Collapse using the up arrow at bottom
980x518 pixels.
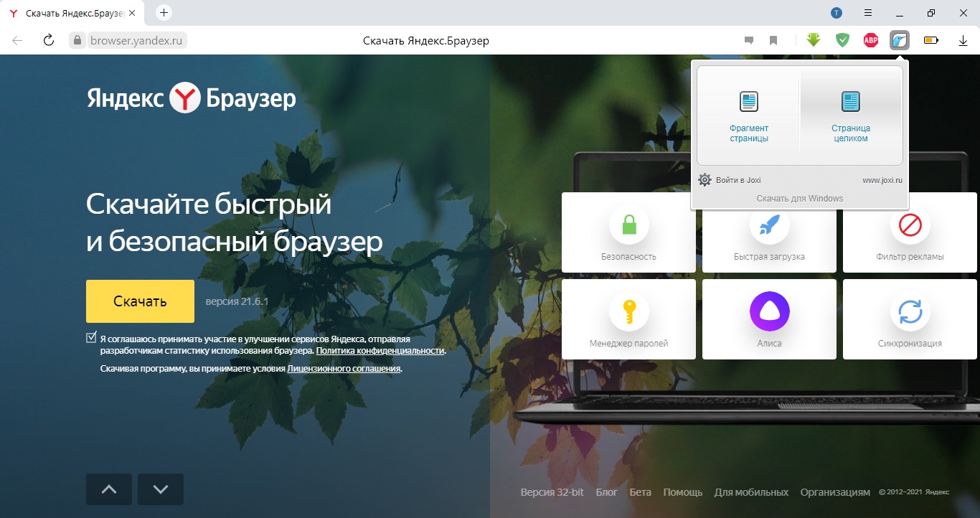(108, 489)
